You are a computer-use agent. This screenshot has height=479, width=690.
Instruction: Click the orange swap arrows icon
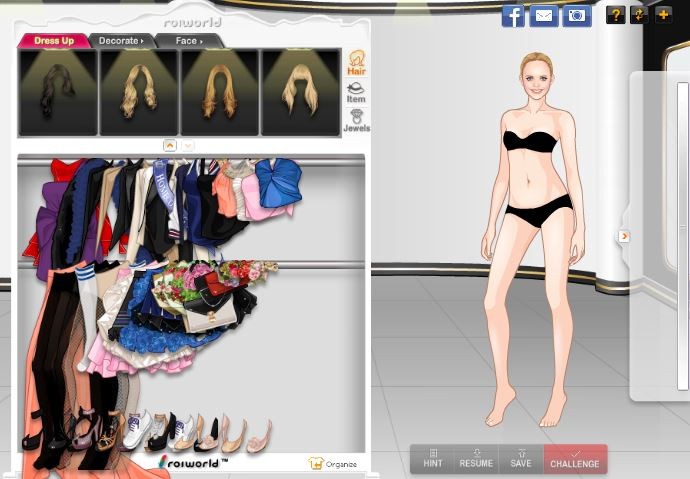(x=639, y=14)
